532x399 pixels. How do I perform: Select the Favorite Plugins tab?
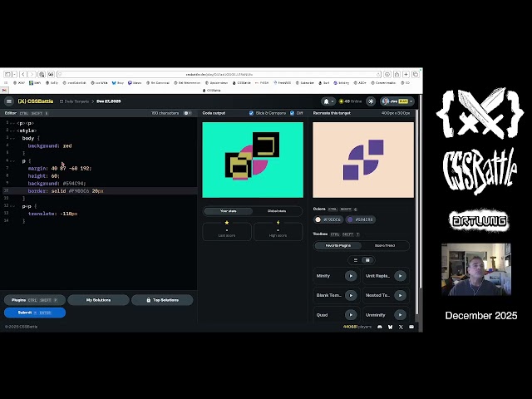[x=338, y=245]
